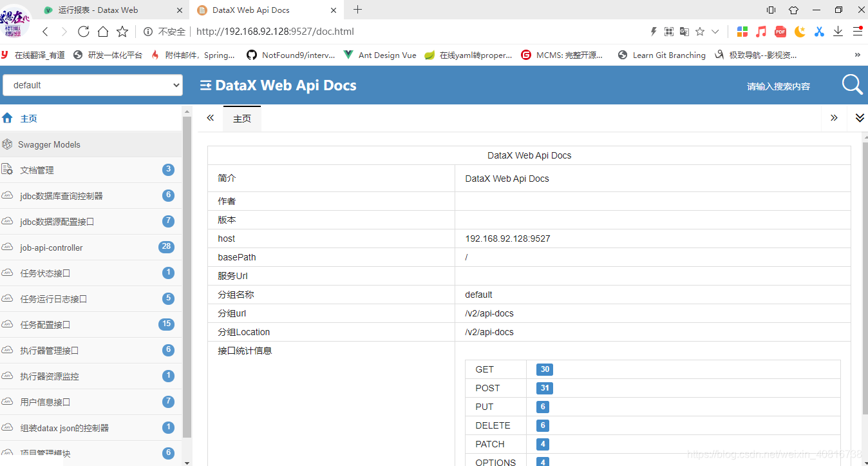Go to browser home page icon

103,32
